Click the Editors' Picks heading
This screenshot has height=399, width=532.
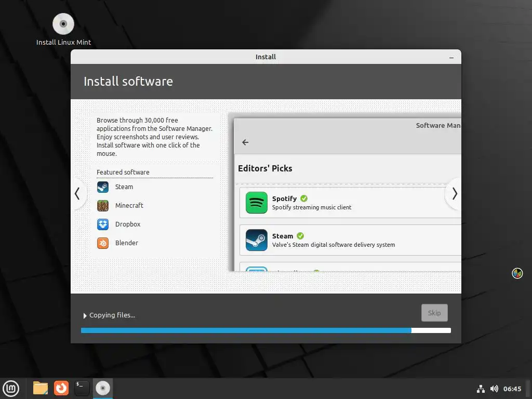click(265, 169)
